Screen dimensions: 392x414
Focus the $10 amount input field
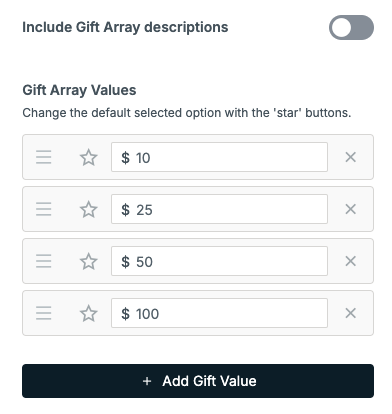[219, 157]
